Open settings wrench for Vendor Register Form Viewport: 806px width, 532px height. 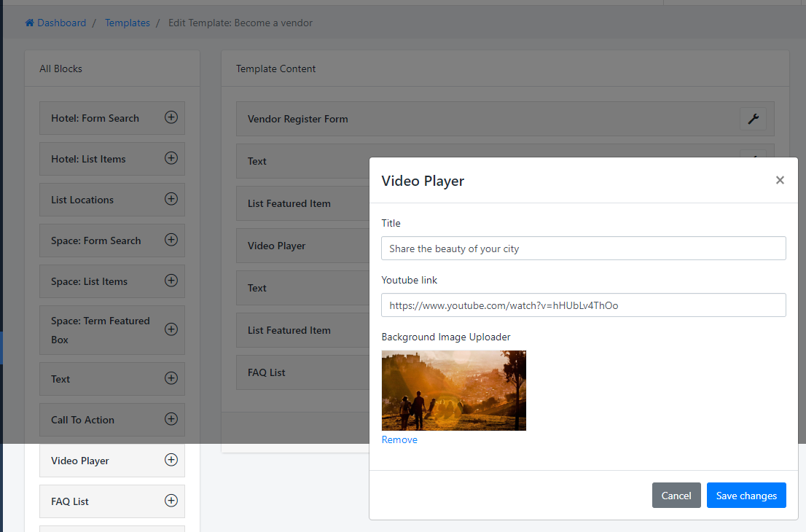click(x=753, y=119)
